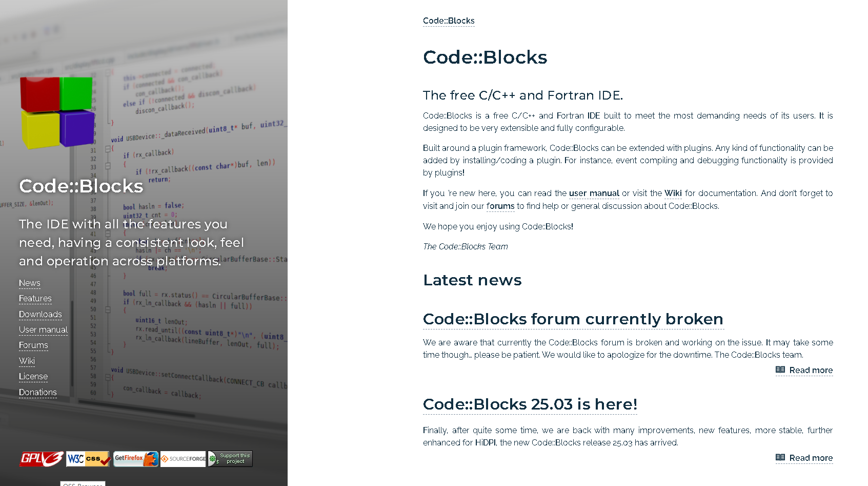Click book icon beside 25.03 Read more
This screenshot has width=868, height=486.
click(780, 458)
